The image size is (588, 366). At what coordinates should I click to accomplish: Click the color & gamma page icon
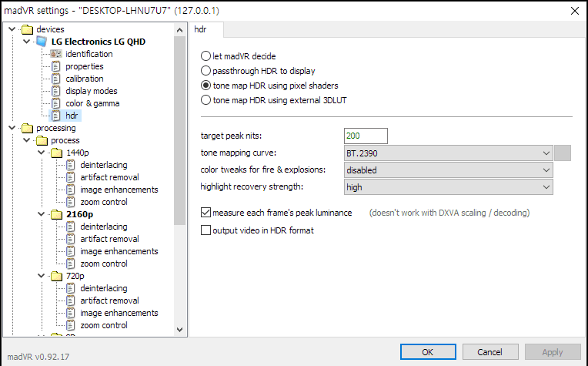coord(55,103)
